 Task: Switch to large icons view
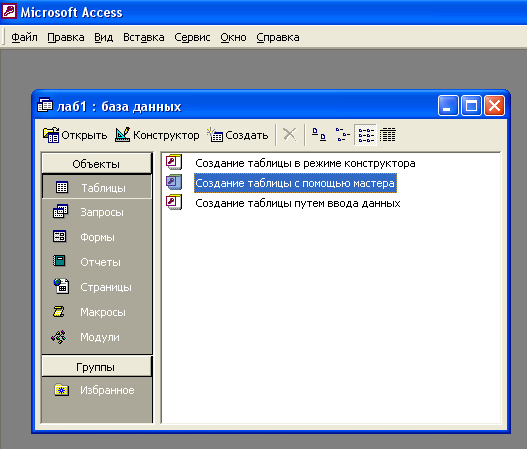coord(319,135)
